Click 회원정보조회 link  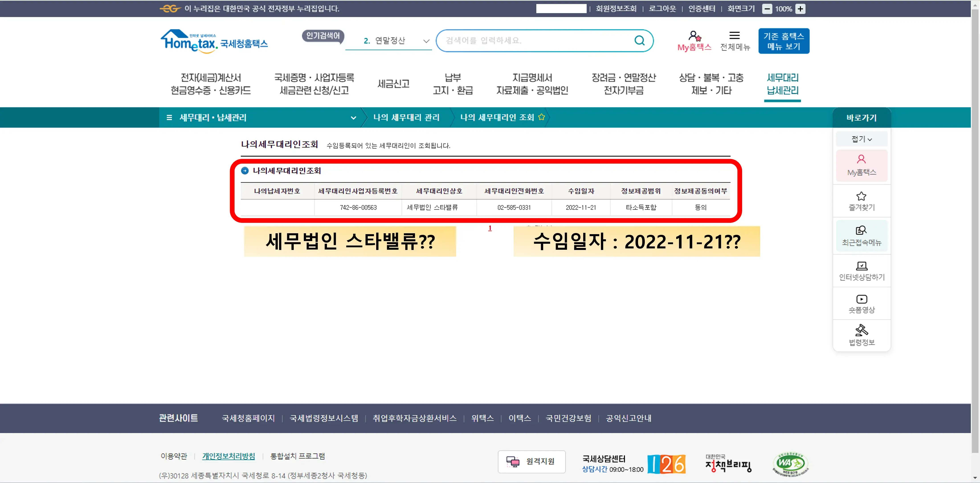tap(616, 8)
